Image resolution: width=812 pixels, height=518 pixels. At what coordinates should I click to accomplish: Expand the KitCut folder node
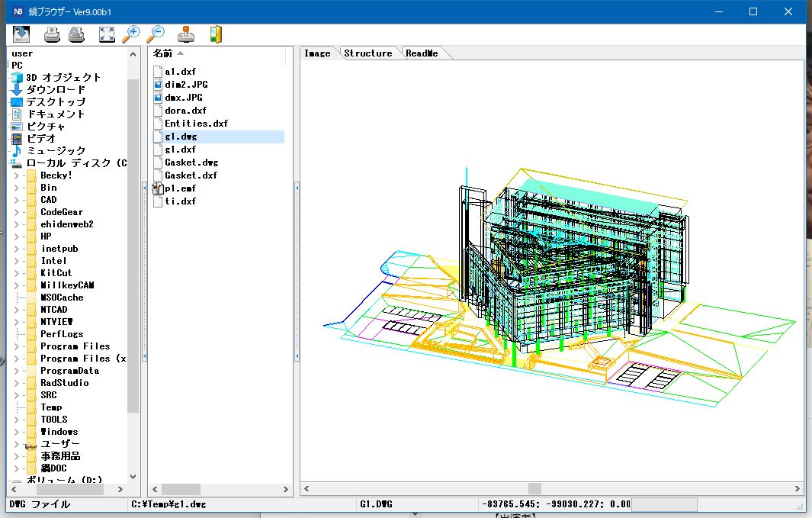click(x=17, y=273)
